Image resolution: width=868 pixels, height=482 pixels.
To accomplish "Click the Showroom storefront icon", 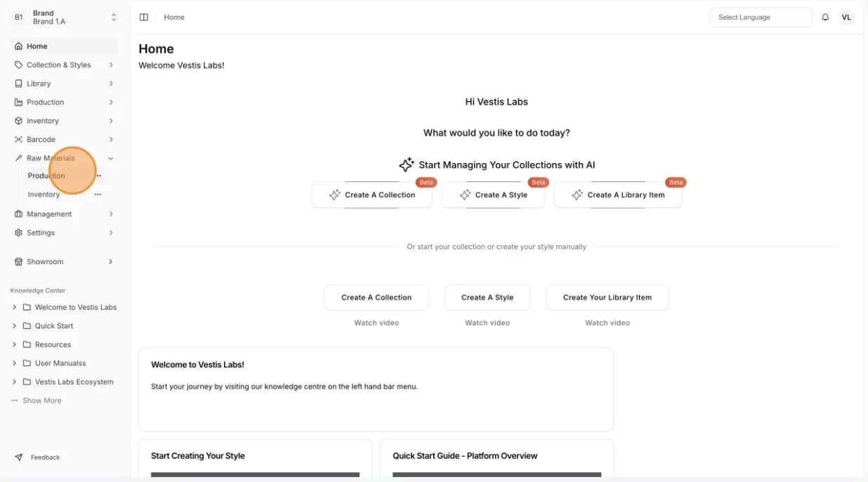I will (x=19, y=261).
